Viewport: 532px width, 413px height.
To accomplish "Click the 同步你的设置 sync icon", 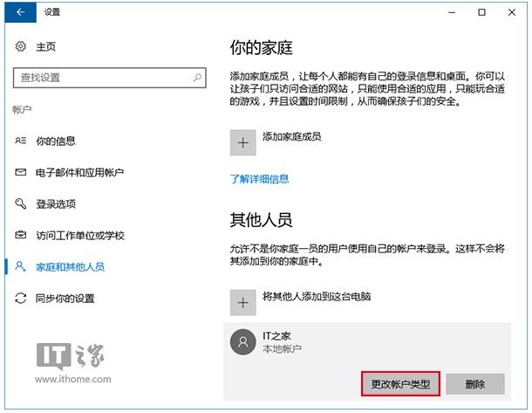I will tap(21, 299).
